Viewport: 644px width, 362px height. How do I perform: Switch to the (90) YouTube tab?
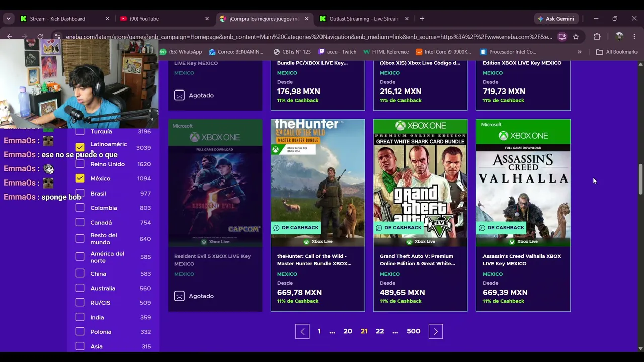pyautogui.click(x=165, y=19)
